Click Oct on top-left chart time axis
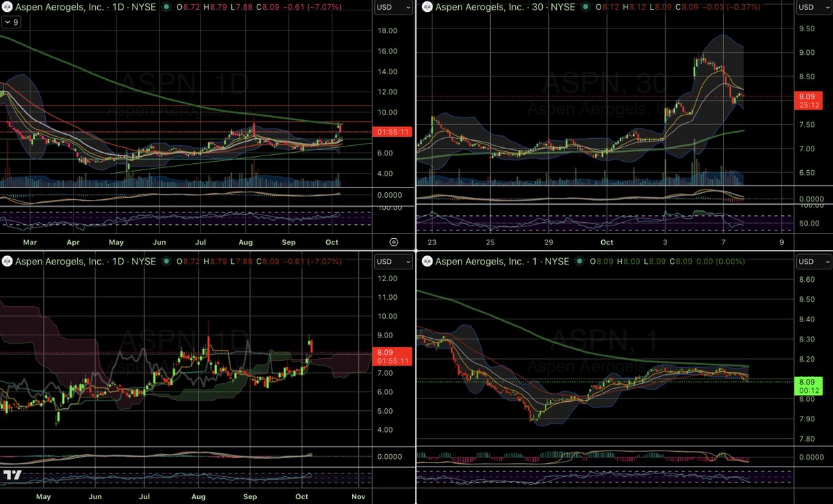 coord(332,243)
